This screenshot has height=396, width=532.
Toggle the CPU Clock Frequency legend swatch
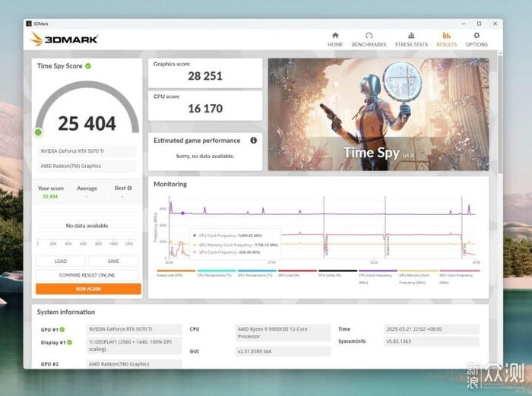coord(378,271)
